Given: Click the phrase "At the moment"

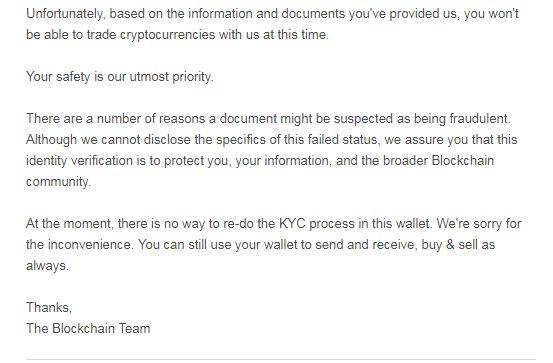Looking at the screenshot, I should [x=69, y=224].
